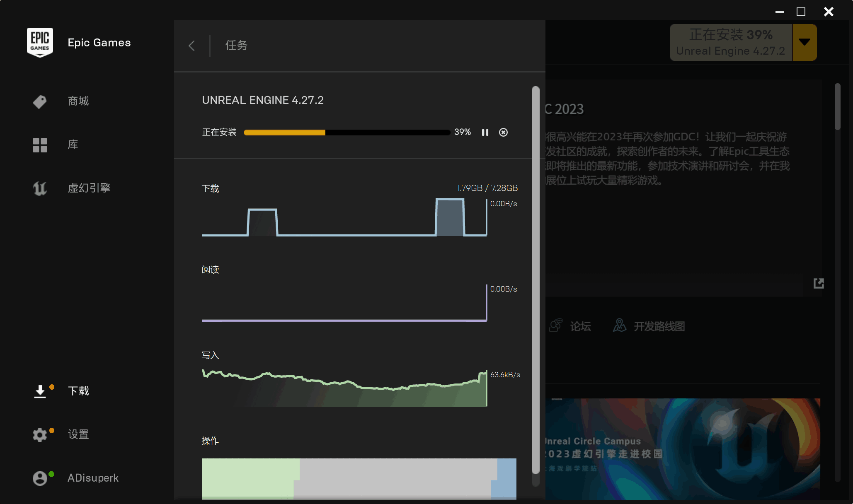
Task: Open the 设置 gear icon
Action: (x=40, y=435)
